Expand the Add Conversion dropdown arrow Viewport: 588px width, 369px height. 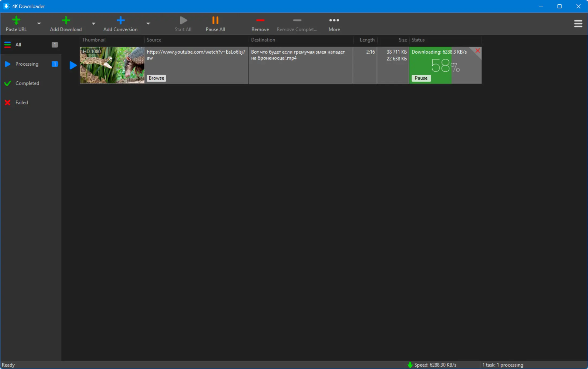coord(148,24)
